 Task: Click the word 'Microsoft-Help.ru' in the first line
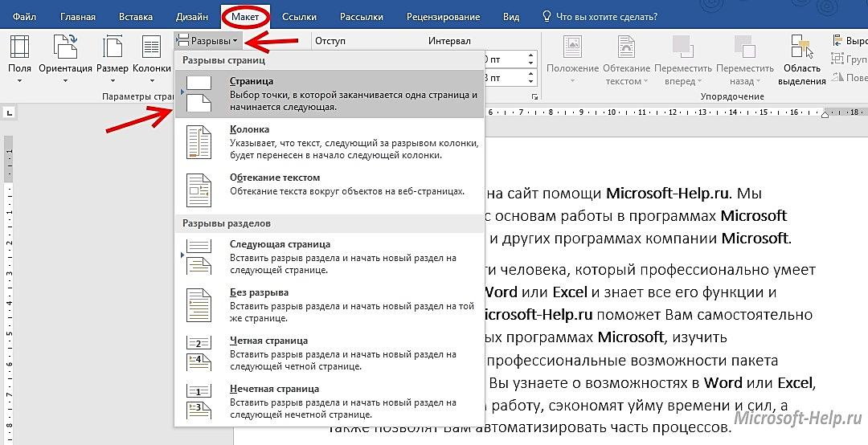coord(666,193)
